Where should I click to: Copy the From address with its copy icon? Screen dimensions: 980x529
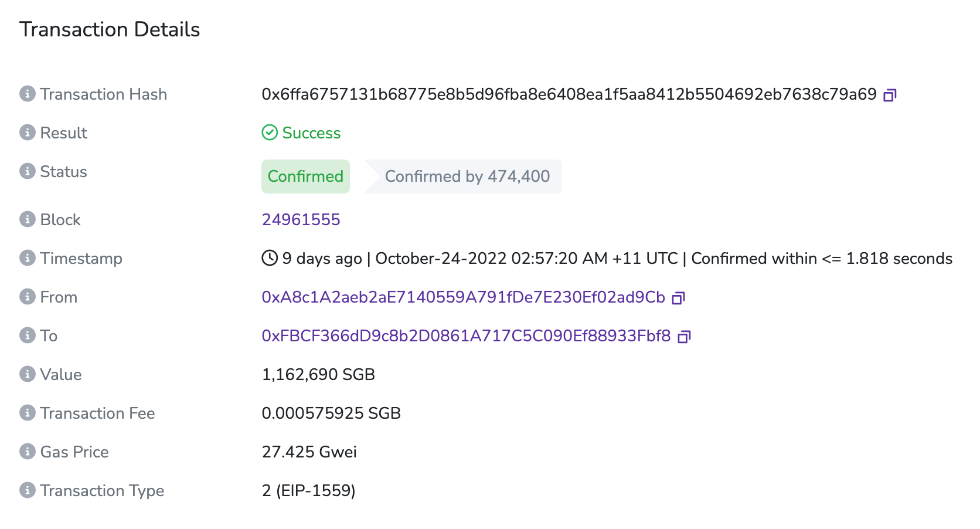point(678,297)
